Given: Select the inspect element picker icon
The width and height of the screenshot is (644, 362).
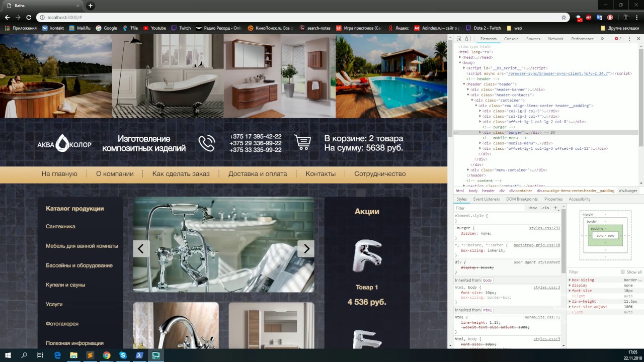Looking at the screenshot, I should [x=459, y=39].
